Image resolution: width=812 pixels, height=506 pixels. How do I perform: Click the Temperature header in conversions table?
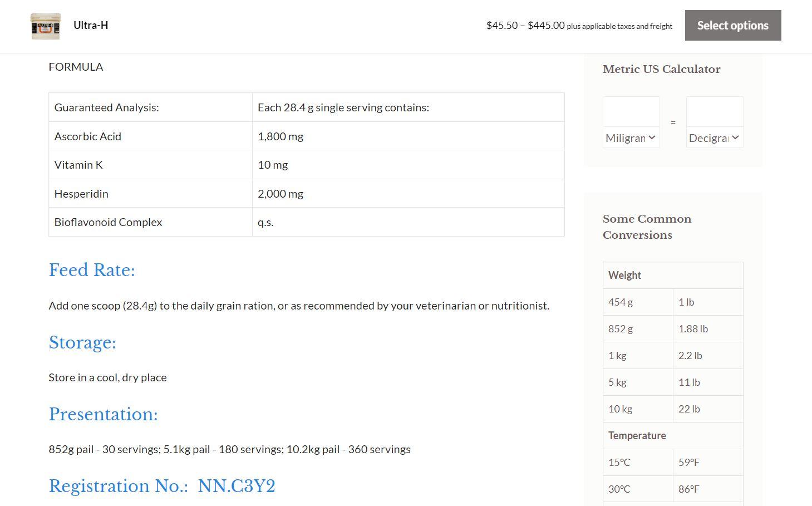(x=637, y=436)
